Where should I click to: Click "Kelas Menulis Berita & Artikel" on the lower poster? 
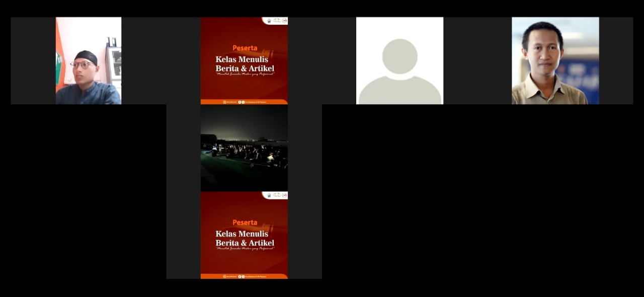tap(245, 238)
